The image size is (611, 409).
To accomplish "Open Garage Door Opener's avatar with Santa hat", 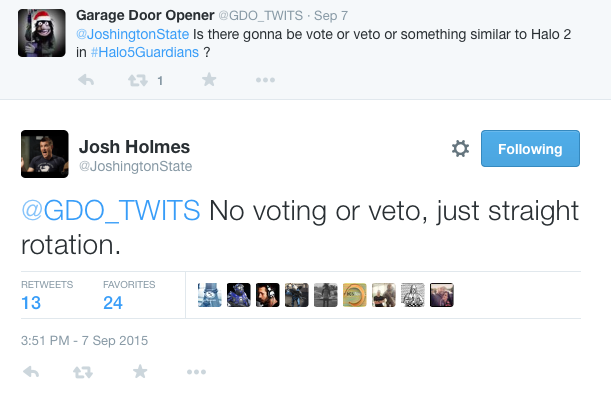I will click(x=42, y=33).
